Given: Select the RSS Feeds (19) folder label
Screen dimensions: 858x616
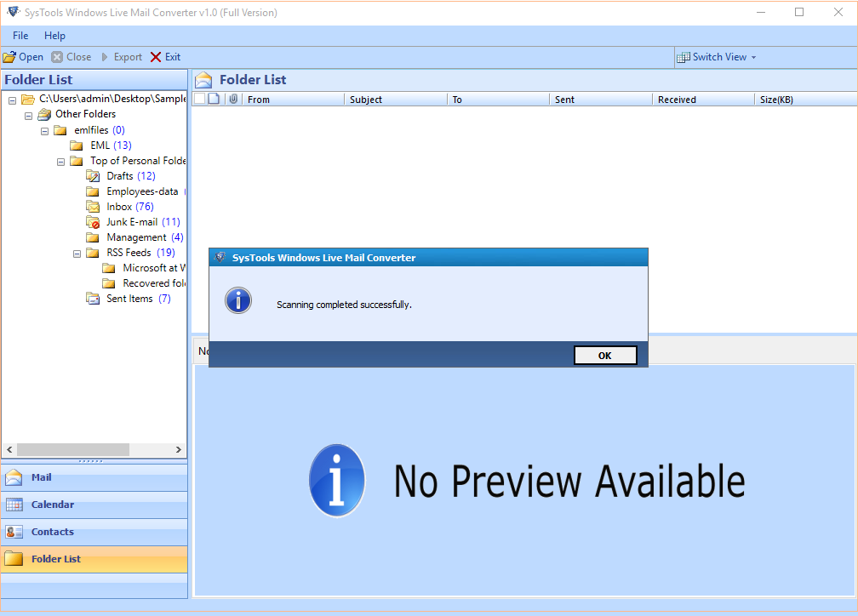Looking at the screenshot, I should (x=141, y=253).
